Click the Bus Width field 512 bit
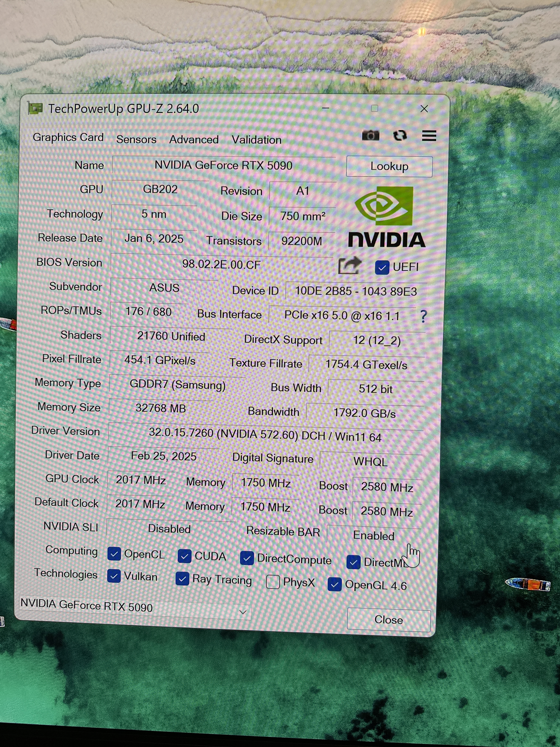The height and width of the screenshot is (747, 560). tap(376, 389)
